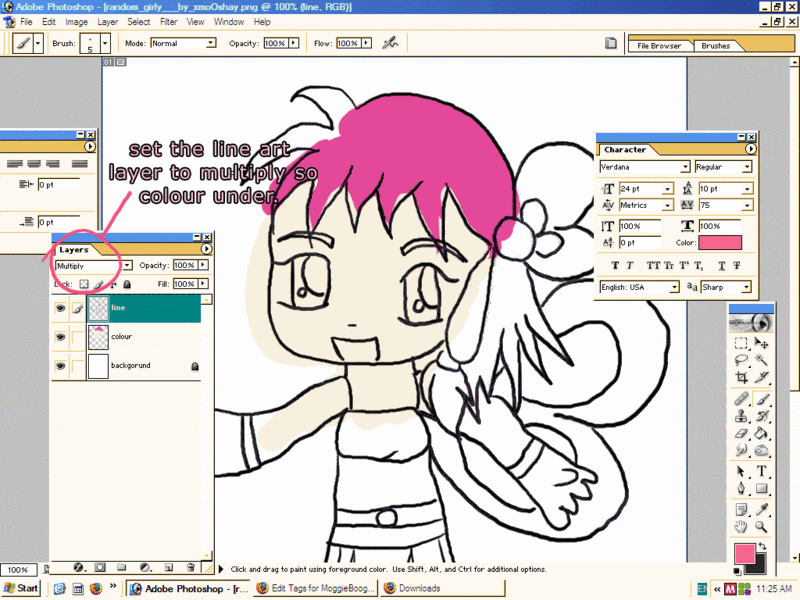Select the Notes tool

741,509
